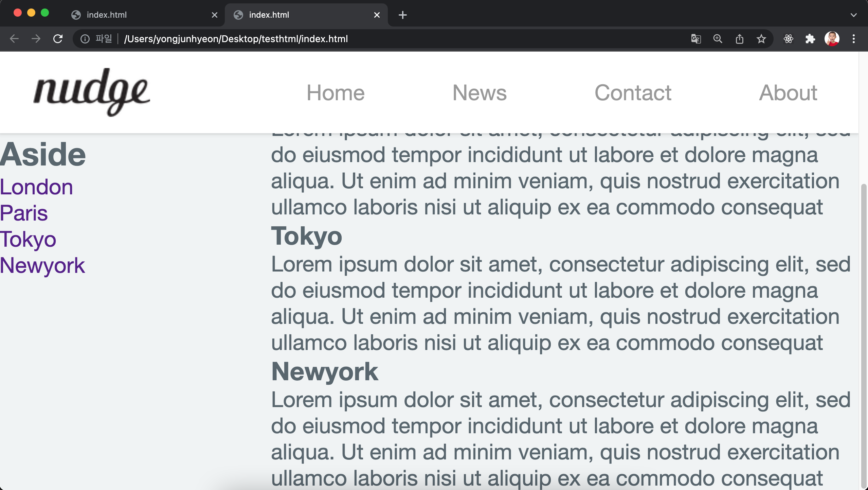Bookmark this page with the star icon
Viewport: 868px width, 490px height.
[761, 39]
